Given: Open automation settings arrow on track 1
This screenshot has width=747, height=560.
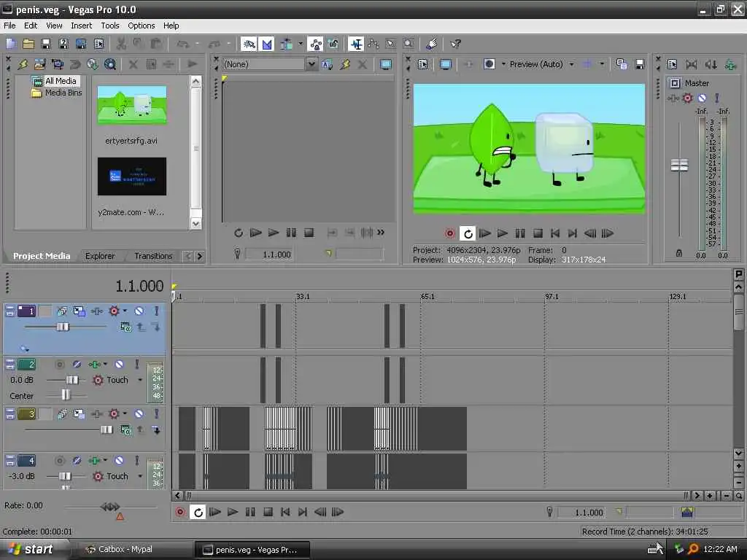Looking at the screenshot, I should click(125, 311).
